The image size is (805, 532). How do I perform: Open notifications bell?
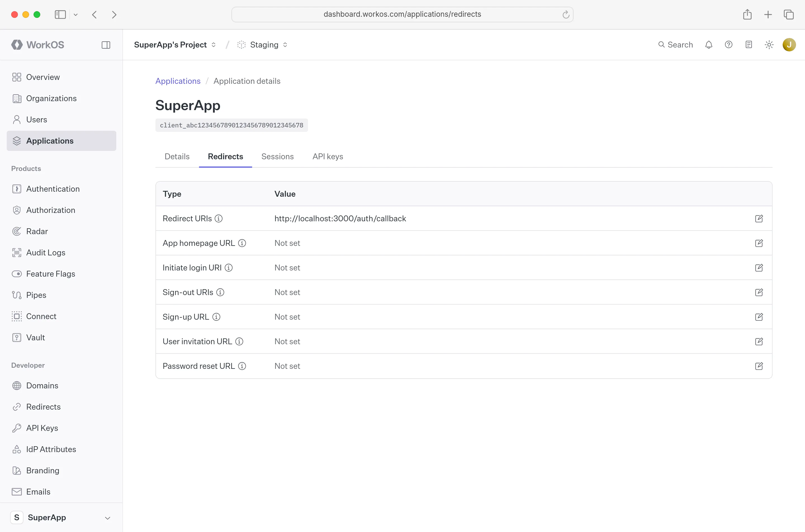[709, 45]
